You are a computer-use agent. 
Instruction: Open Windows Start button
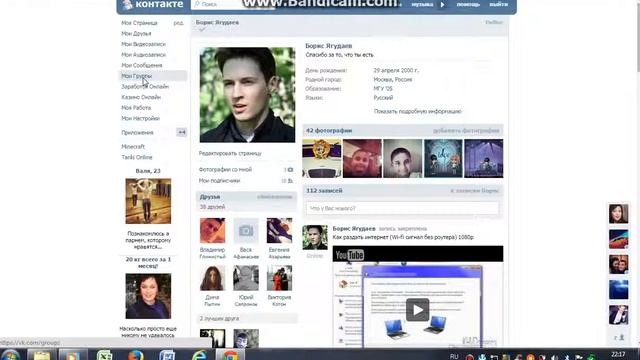point(11,355)
